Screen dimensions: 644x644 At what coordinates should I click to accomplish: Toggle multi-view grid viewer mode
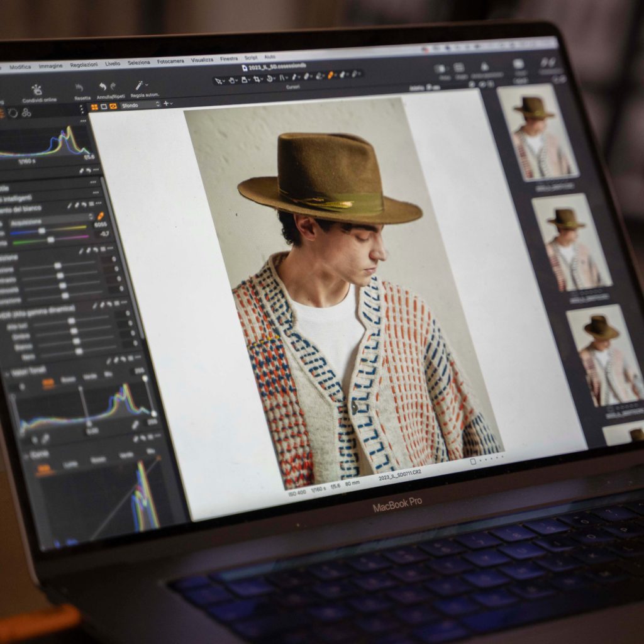coord(95,107)
